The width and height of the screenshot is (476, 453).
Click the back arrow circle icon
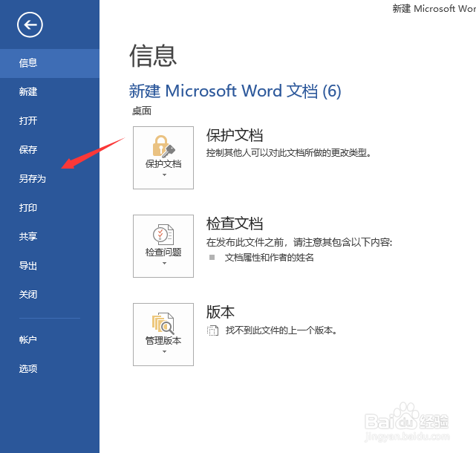click(30, 25)
